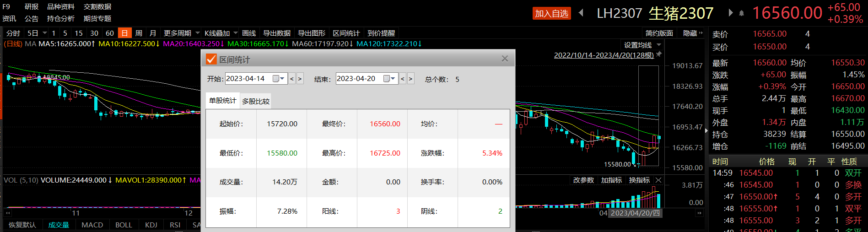Image resolution: width=868 pixels, height=232 pixels.
Task: Switch to the MACD indicator tab
Action: point(92,225)
